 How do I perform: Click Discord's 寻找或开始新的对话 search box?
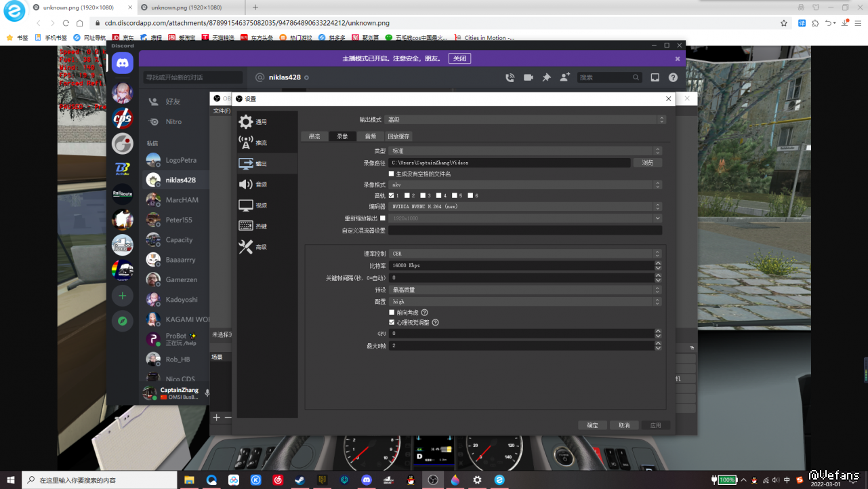coord(193,77)
